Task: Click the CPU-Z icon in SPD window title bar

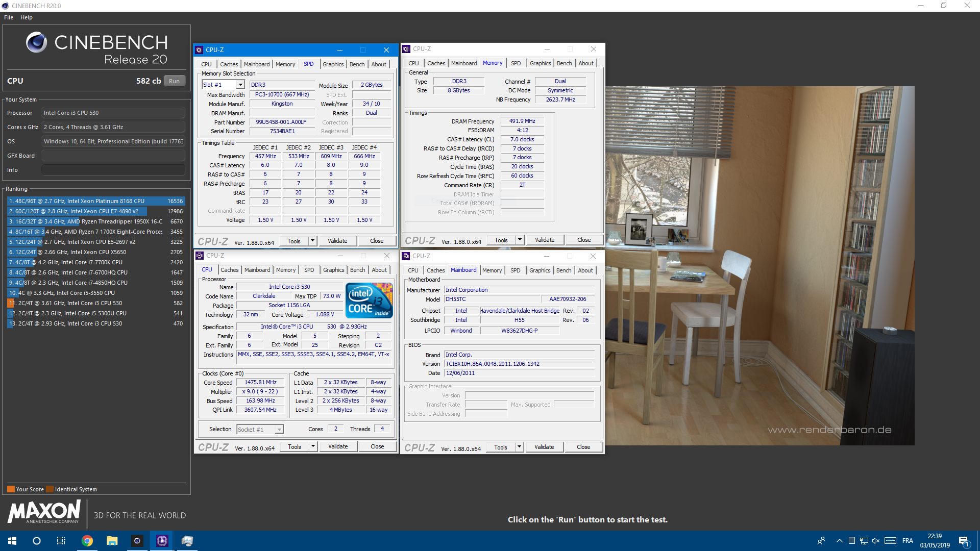Action: point(199,50)
